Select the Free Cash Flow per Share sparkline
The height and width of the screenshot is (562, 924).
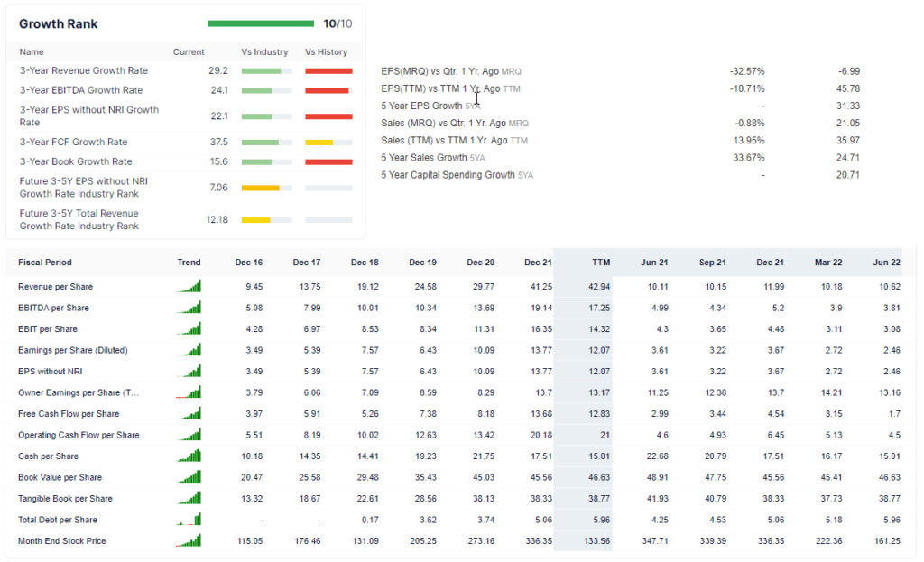189,413
